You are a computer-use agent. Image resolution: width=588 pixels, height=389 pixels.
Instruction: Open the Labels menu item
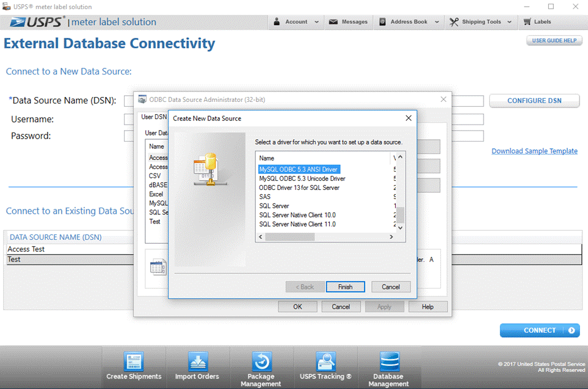537,22
